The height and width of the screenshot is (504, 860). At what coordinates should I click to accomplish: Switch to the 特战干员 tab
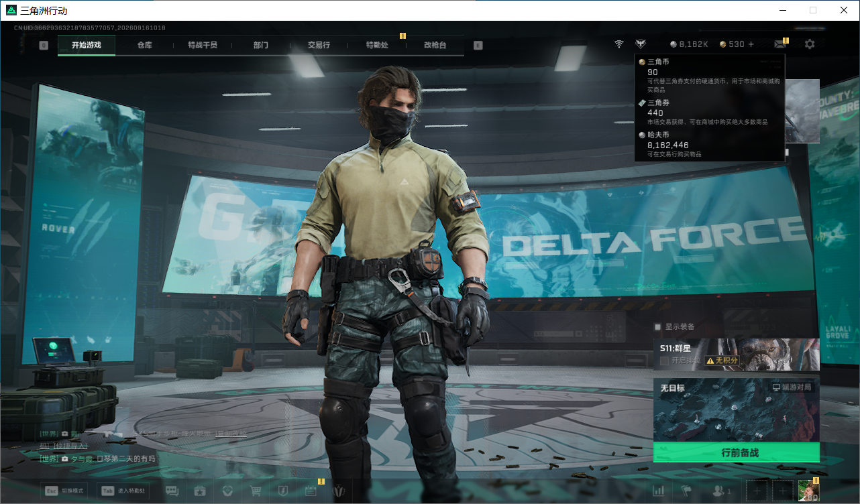[x=203, y=46]
